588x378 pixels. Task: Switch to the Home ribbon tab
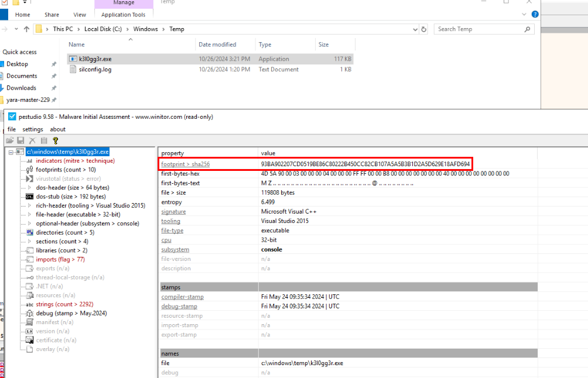pos(22,15)
